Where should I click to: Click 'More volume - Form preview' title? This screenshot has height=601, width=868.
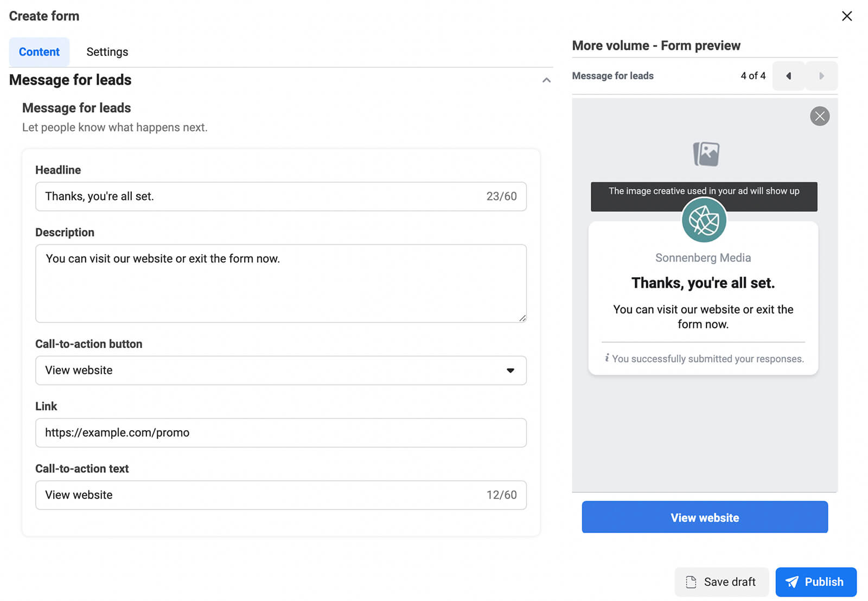pyautogui.click(x=656, y=46)
